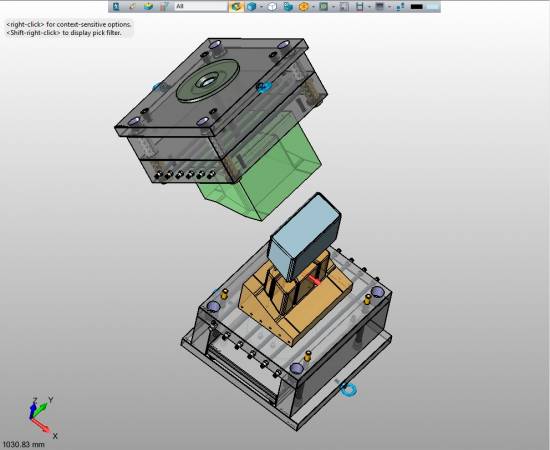This screenshot has width=550, height=450.
Task: Open the dropdown next to the green square icon
Action: [333, 7]
